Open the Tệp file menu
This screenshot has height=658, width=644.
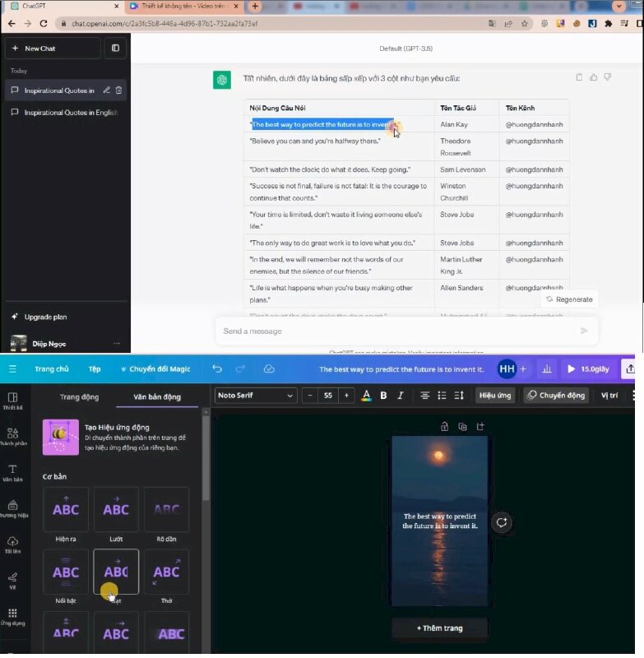95,369
